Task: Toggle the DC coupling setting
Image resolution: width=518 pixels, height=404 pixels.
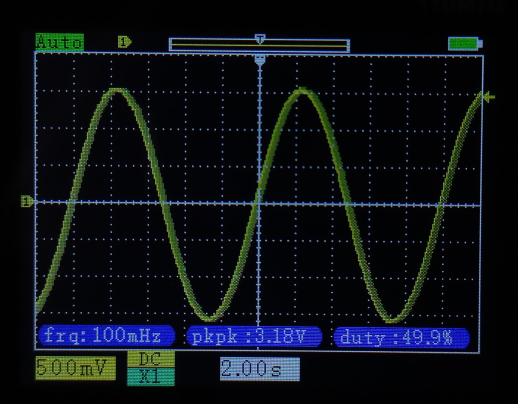Action: pyautogui.click(x=151, y=359)
